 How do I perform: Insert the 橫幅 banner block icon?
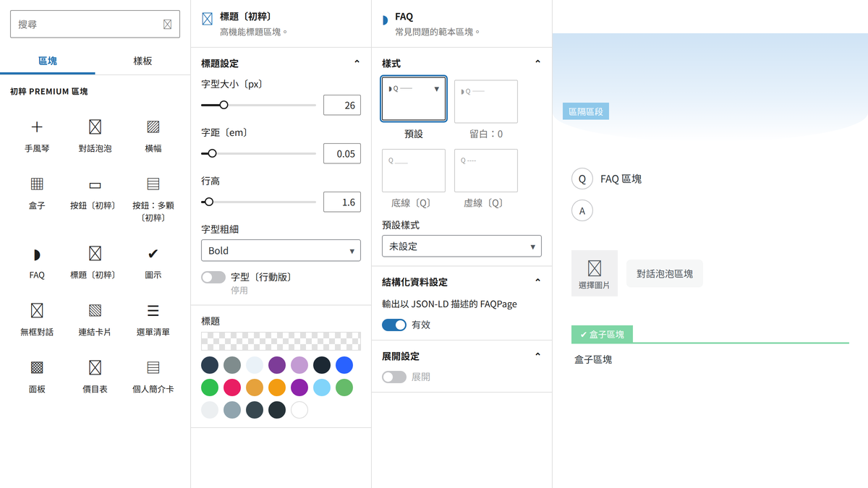coord(153,127)
